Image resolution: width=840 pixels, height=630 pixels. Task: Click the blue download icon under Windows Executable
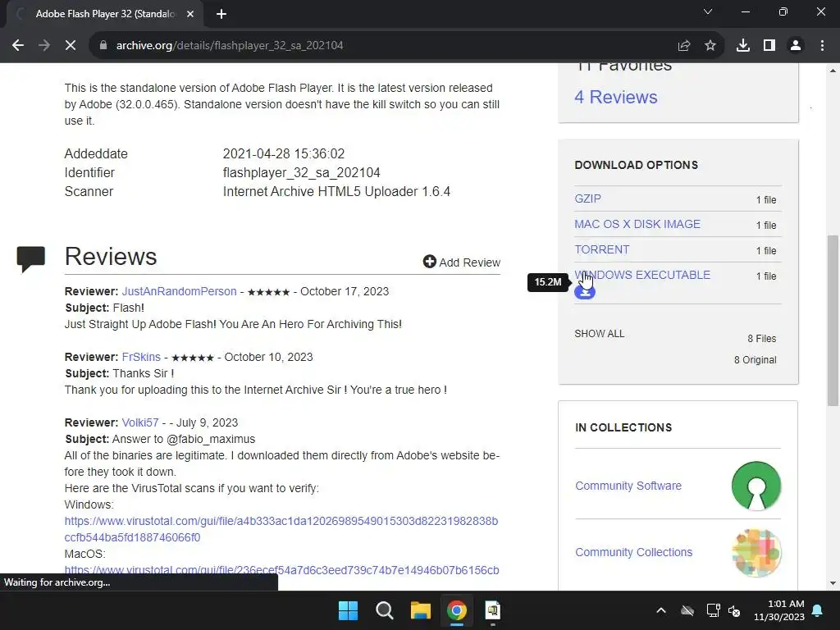click(585, 293)
